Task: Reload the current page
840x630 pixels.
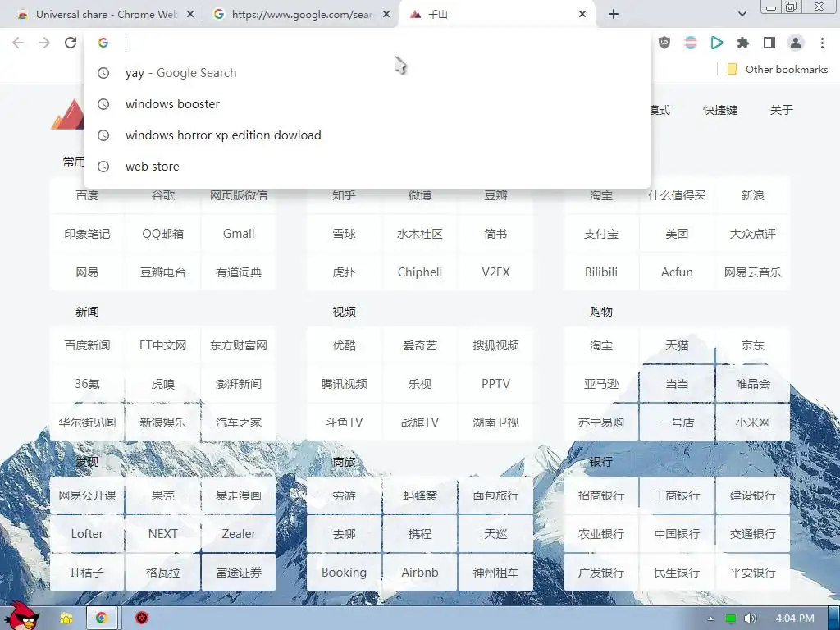Action: (x=71, y=43)
